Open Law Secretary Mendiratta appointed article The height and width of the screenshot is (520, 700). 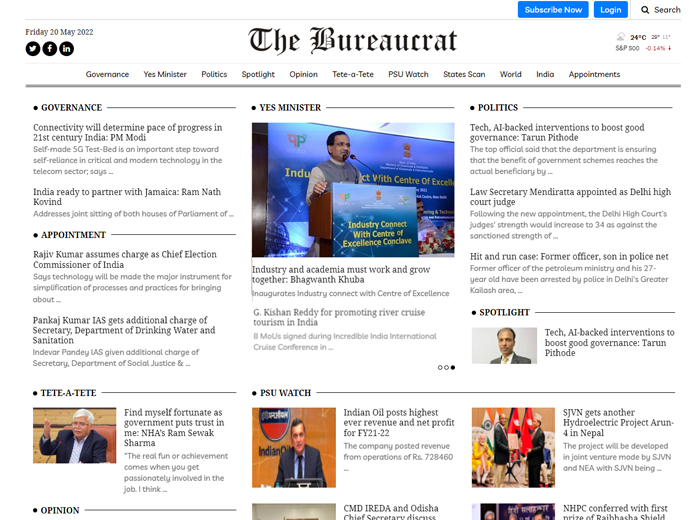pyautogui.click(x=570, y=197)
